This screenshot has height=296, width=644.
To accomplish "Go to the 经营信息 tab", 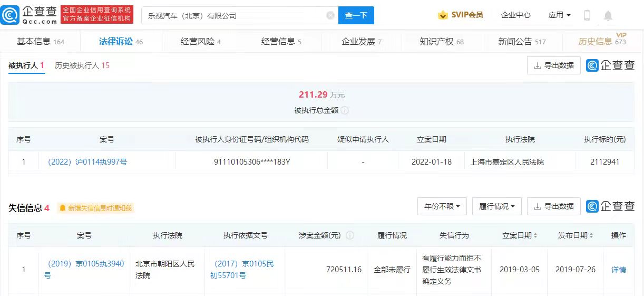I will pos(281,42).
